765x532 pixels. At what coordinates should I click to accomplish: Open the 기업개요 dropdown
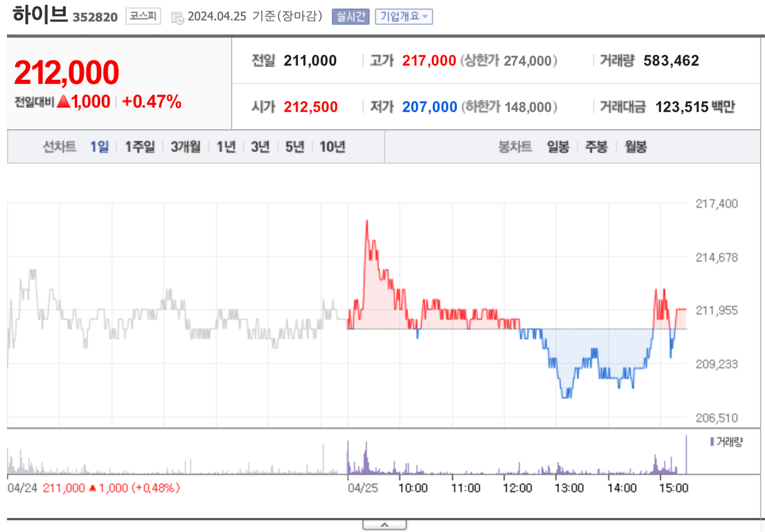point(403,17)
